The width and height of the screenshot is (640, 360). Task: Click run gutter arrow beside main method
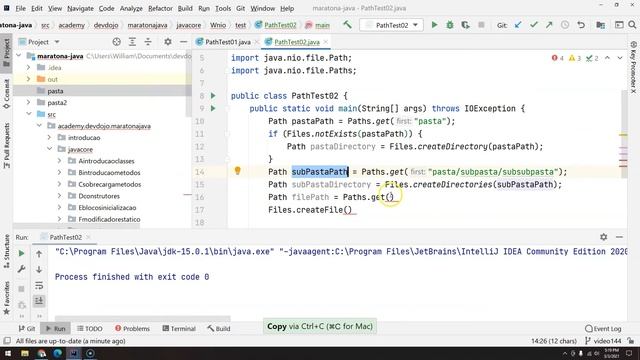tap(213, 109)
